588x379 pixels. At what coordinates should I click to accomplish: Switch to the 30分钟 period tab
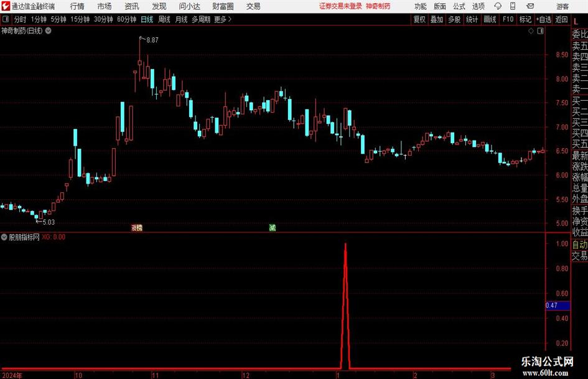coord(103,19)
